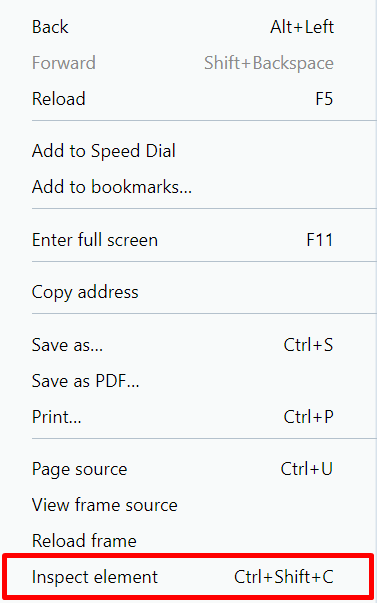Copy address of the current page
377x603 pixels.
pyautogui.click(x=188, y=292)
